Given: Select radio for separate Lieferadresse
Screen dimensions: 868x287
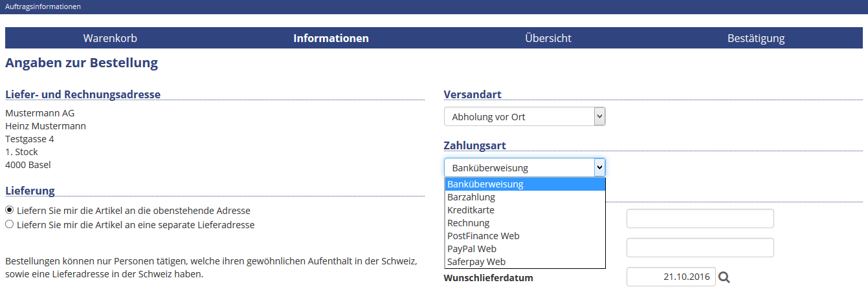Looking at the screenshot, I should (x=9, y=224).
